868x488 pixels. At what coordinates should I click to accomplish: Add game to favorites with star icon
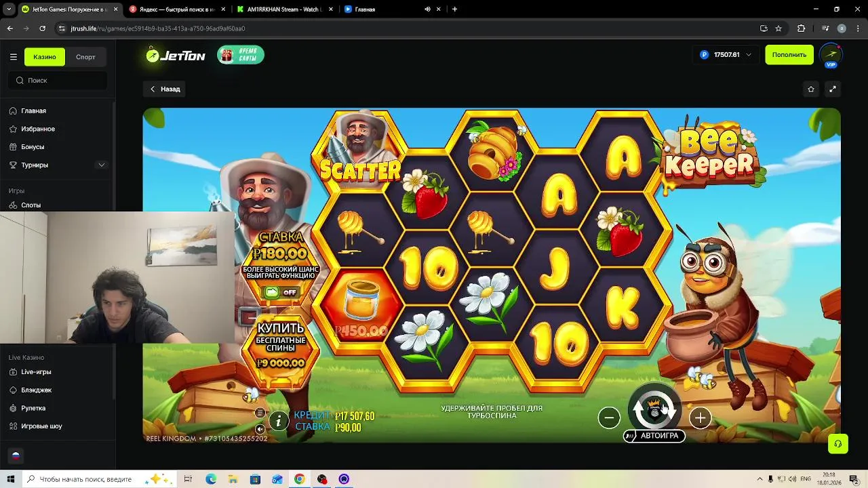[x=811, y=89]
